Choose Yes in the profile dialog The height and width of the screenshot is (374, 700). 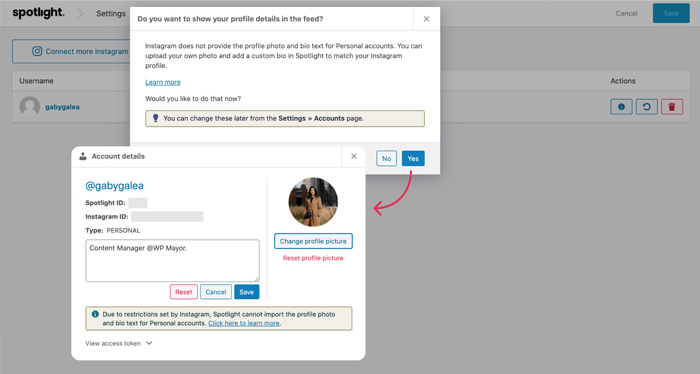coord(413,158)
